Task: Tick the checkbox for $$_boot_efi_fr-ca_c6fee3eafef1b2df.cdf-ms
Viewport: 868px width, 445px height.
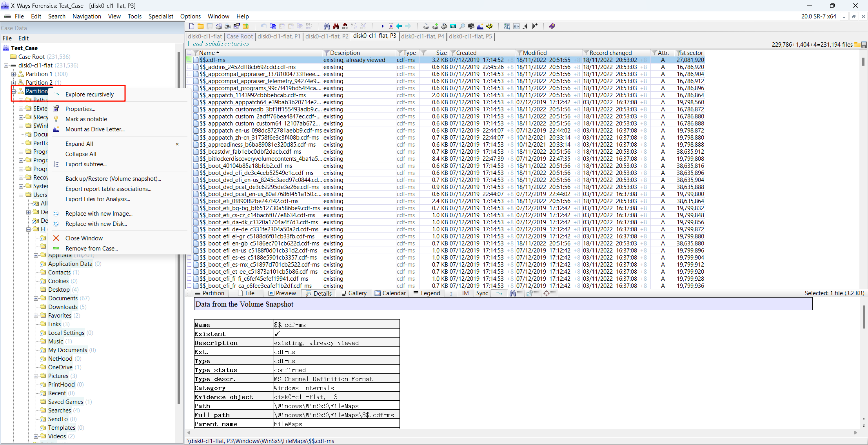Action: [189, 286]
